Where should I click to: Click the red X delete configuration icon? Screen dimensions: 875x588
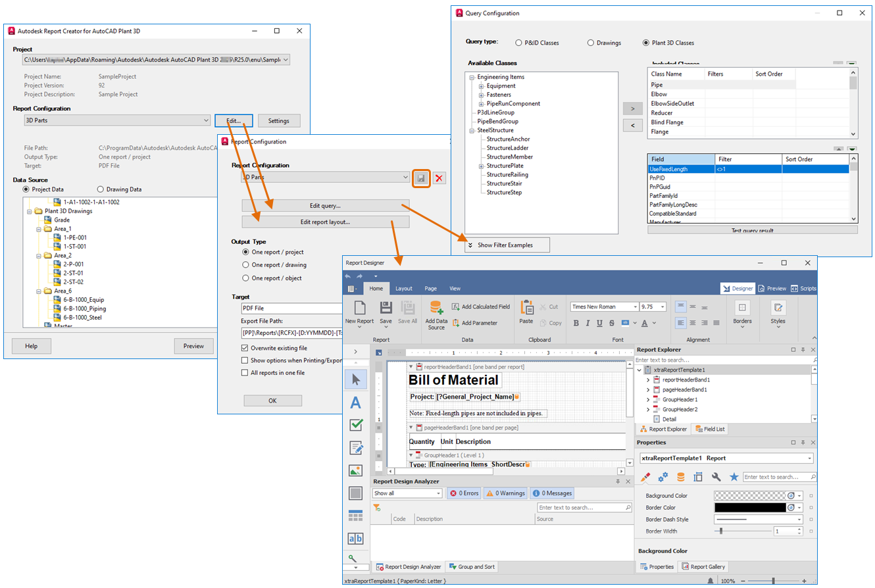tap(439, 178)
